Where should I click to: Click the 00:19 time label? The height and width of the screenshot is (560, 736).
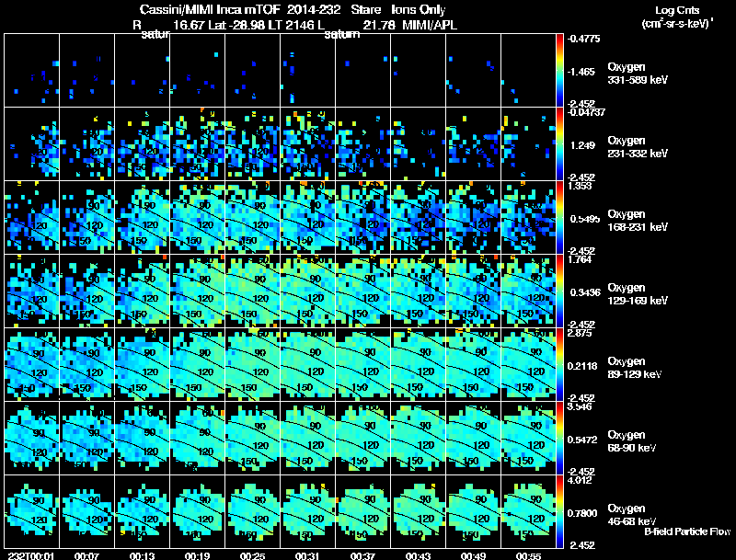(x=197, y=555)
